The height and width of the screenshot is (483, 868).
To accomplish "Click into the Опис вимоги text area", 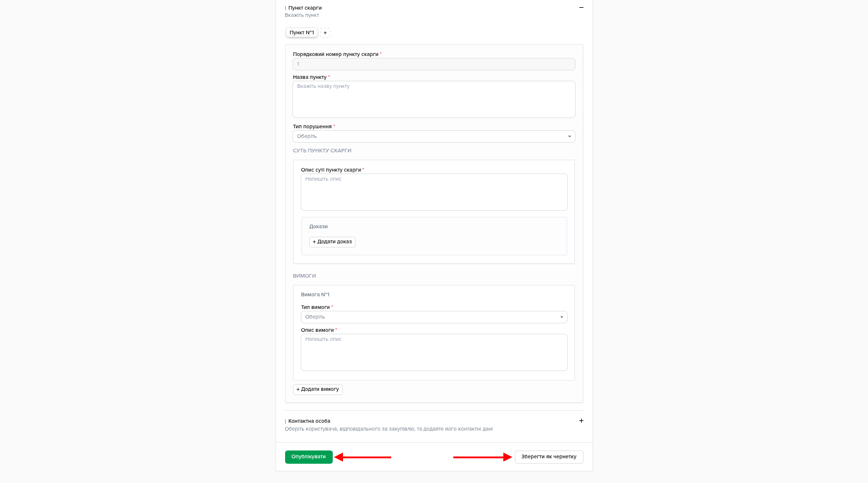I will pos(433,352).
